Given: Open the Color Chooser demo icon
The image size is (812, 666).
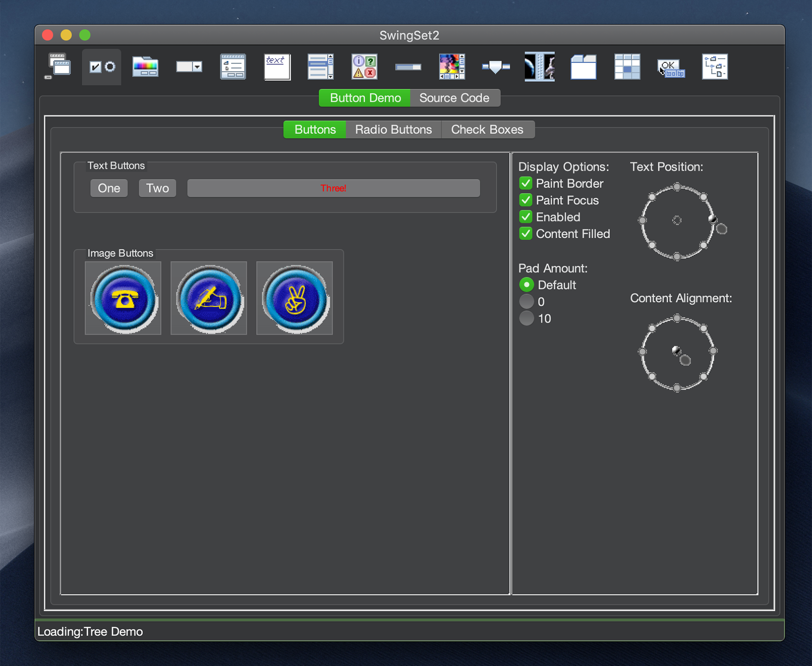Looking at the screenshot, I should [x=145, y=66].
